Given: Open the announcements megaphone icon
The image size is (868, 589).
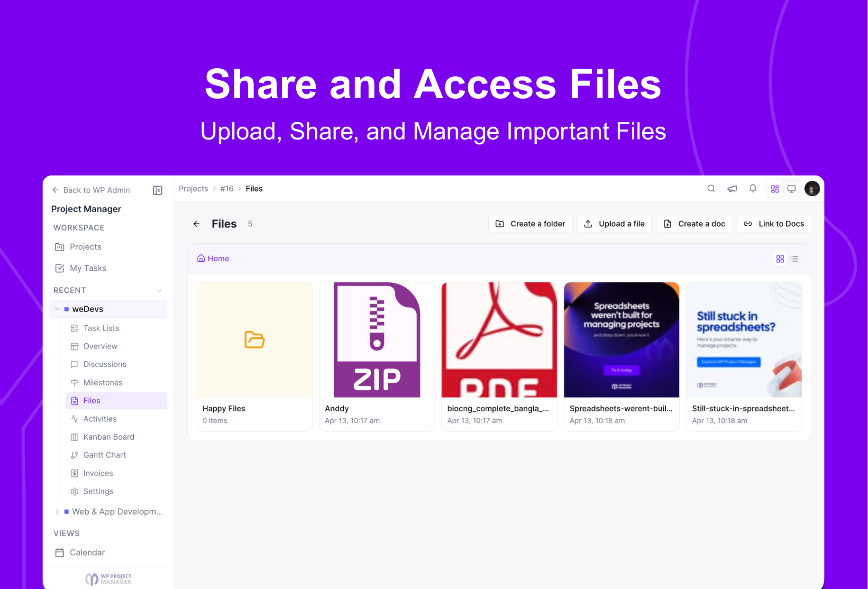Looking at the screenshot, I should point(732,189).
